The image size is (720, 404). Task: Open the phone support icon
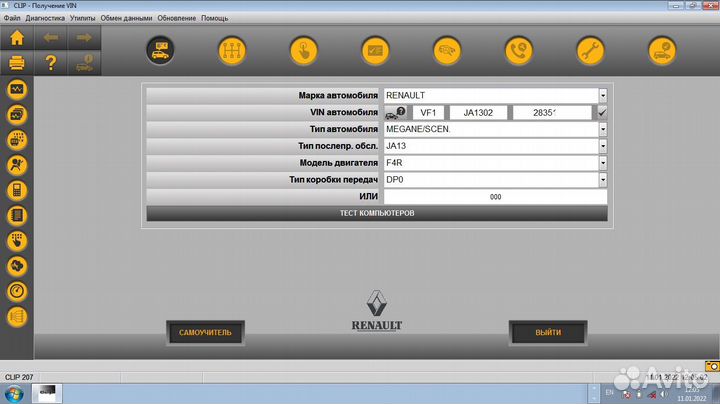point(518,50)
